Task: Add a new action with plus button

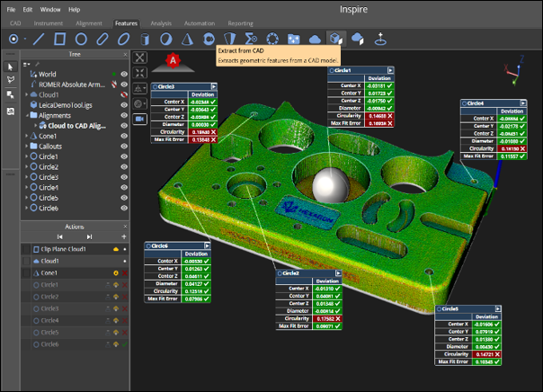Action: click(x=124, y=236)
